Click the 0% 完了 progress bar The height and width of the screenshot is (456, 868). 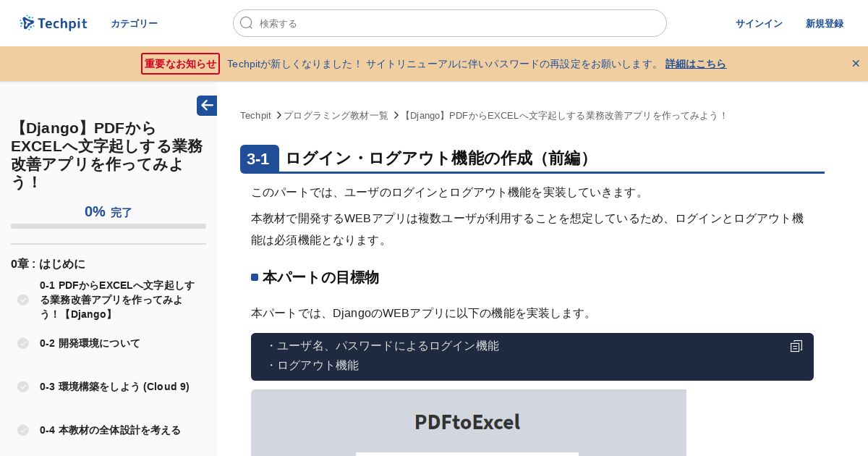tap(109, 227)
